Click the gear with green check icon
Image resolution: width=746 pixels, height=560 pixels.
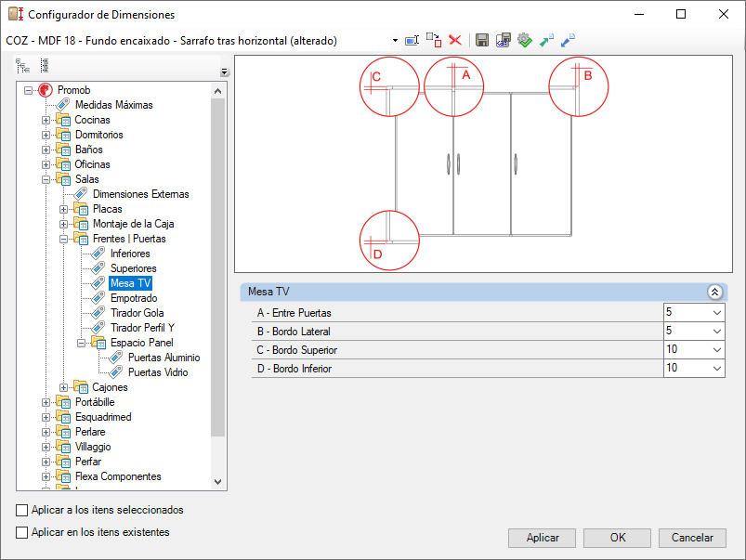click(x=525, y=40)
